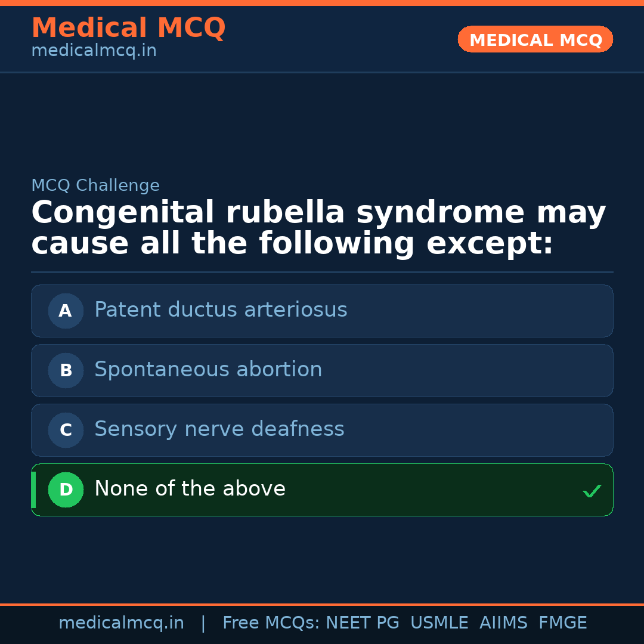Select the FMGE label in footer
Viewport: 644px width, 644px height.
click(562, 623)
